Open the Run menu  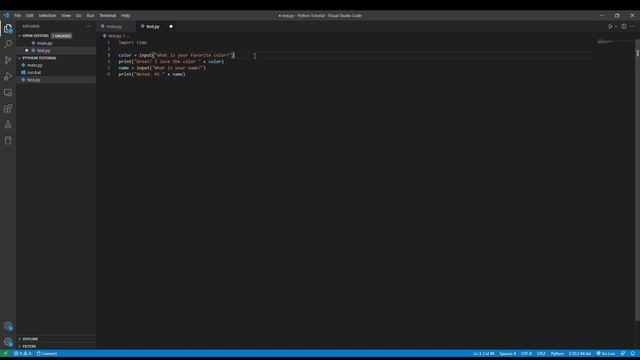pos(90,16)
